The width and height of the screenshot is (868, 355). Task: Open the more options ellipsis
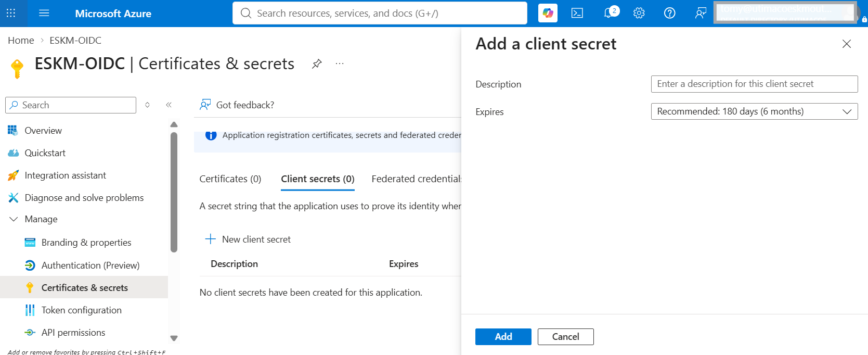click(340, 64)
